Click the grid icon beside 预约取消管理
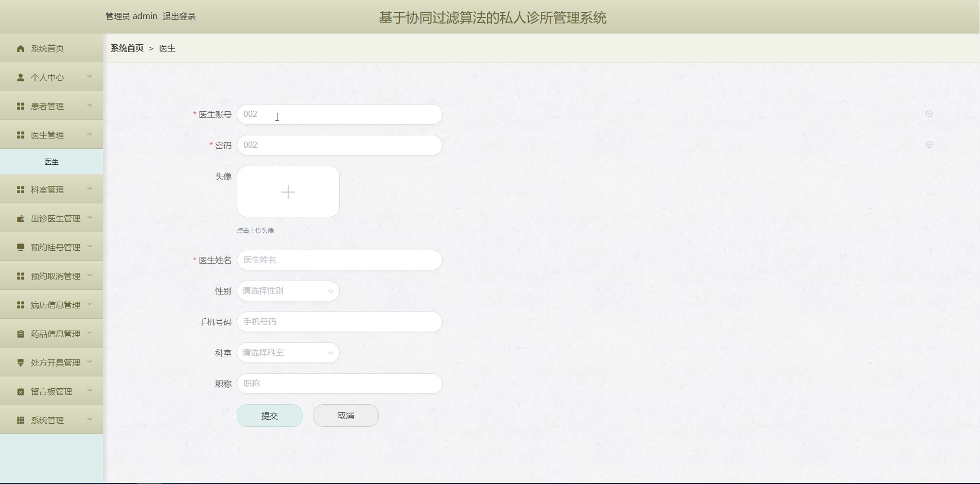980x484 pixels. pos(21,276)
